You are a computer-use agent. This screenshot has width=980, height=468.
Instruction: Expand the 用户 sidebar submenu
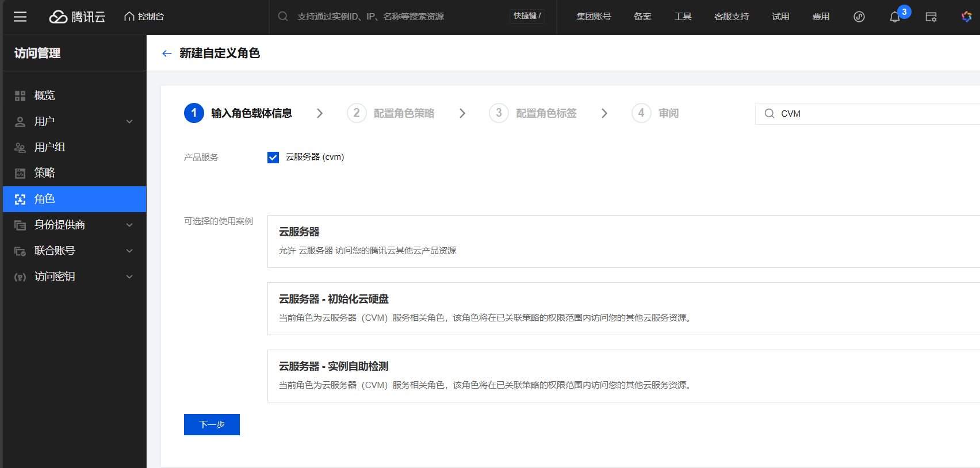pyautogui.click(x=74, y=121)
